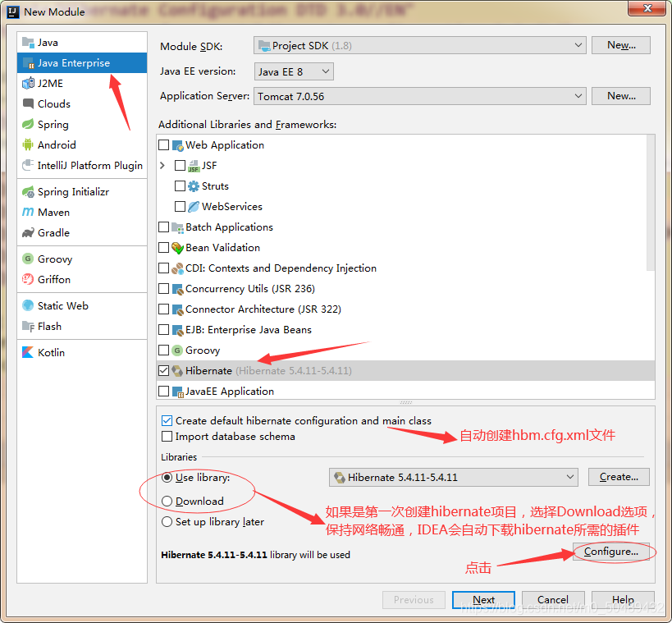The width and height of the screenshot is (672, 623).
Task: Click New button beside Module SDK
Action: click(x=621, y=45)
